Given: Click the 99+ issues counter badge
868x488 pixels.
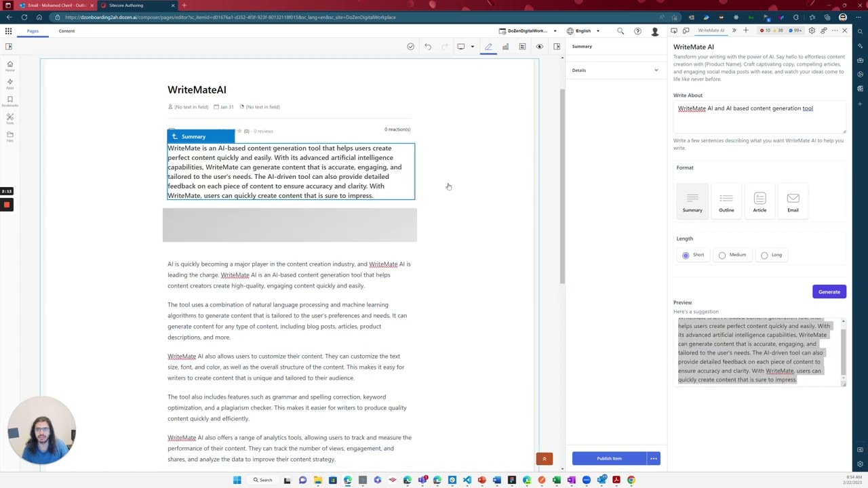Looking at the screenshot, I should point(796,30).
